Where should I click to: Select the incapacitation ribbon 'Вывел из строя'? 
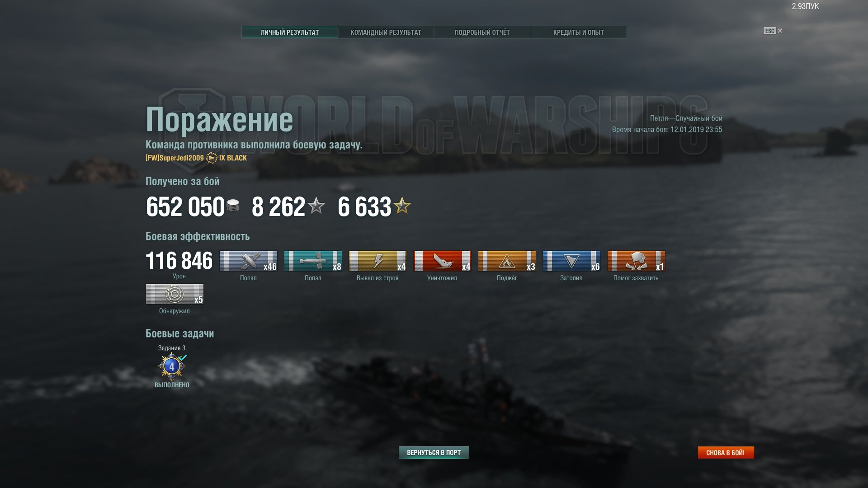coord(377,261)
